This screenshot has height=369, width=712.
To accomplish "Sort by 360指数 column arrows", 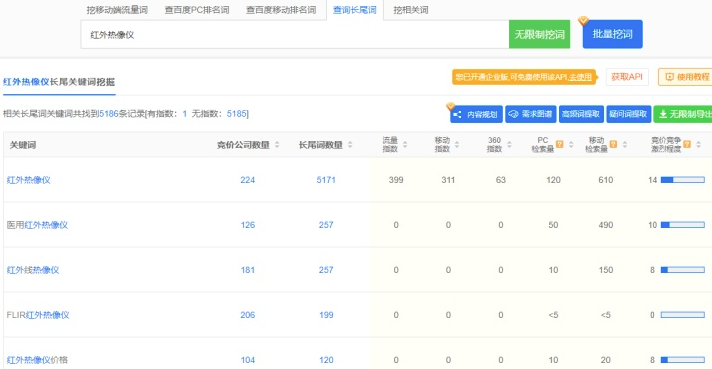I will point(509,145).
